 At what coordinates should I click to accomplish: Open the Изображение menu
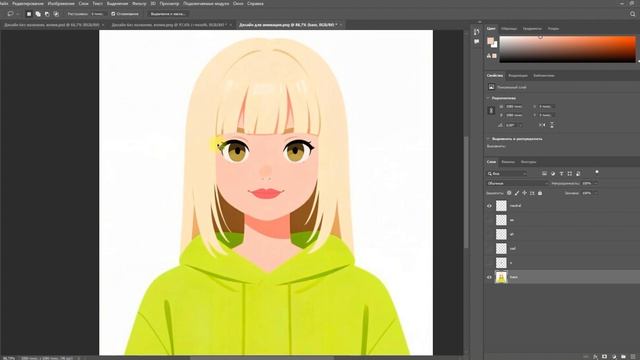[61, 4]
